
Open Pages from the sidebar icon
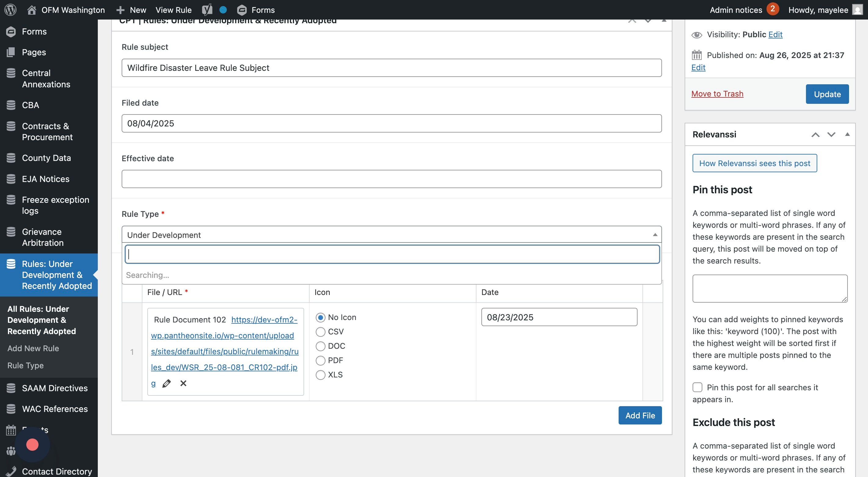(x=11, y=52)
